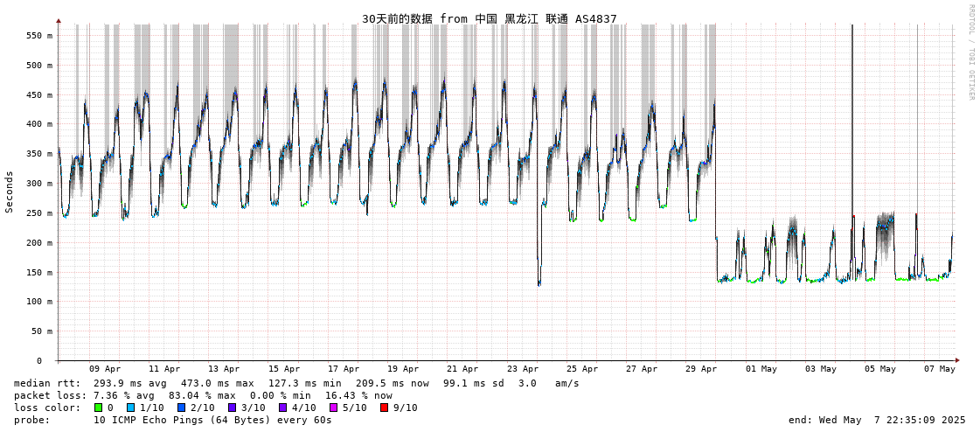Click the 150 m y-axis tick label
Screen dimensions: 980x432
click(39, 273)
